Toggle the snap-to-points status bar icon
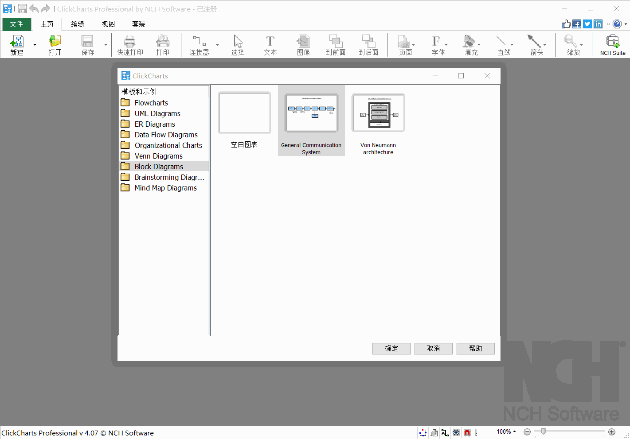 pyautogui.click(x=423, y=433)
